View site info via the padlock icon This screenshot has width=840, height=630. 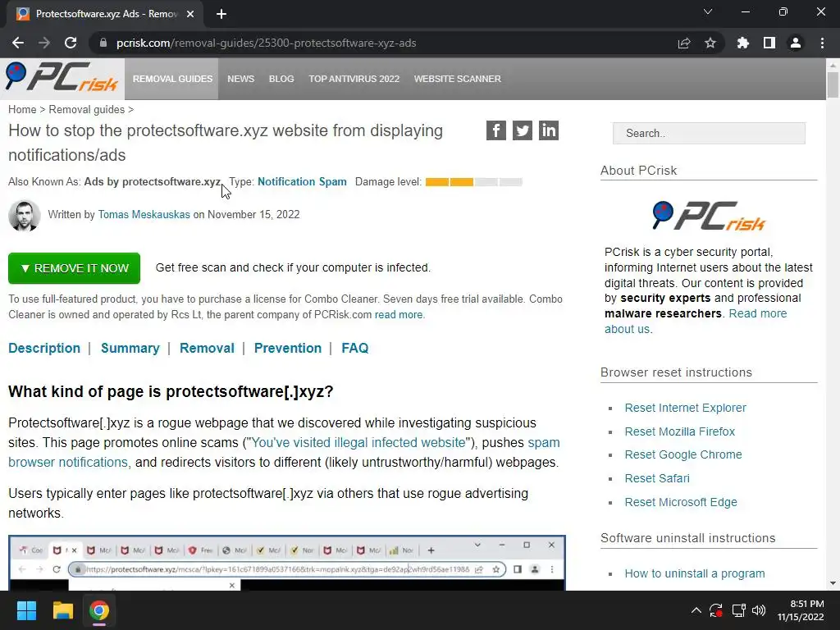coord(103,43)
